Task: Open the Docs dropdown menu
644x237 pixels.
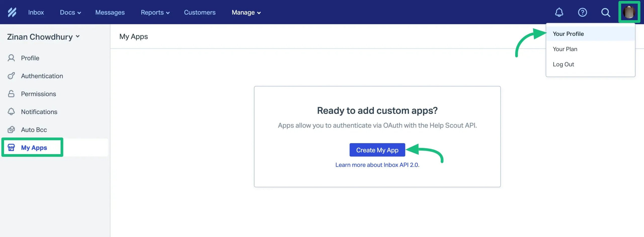Action: pyautogui.click(x=70, y=12)
